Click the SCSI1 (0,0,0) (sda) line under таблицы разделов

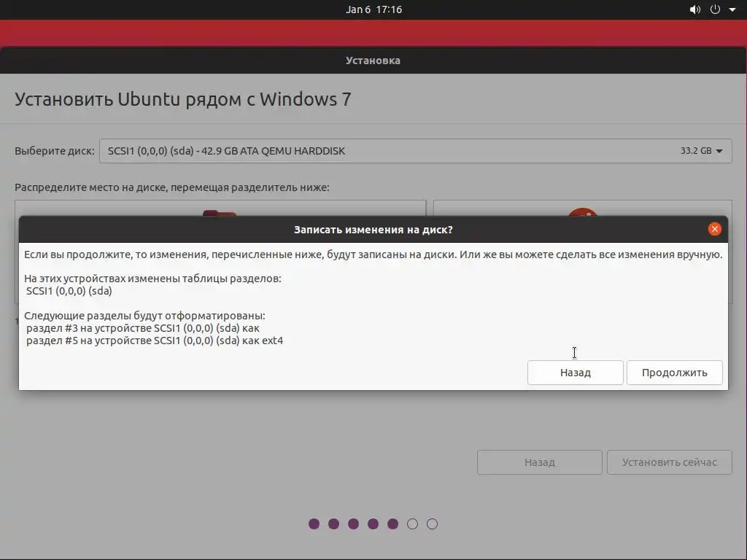coord(69,291)
